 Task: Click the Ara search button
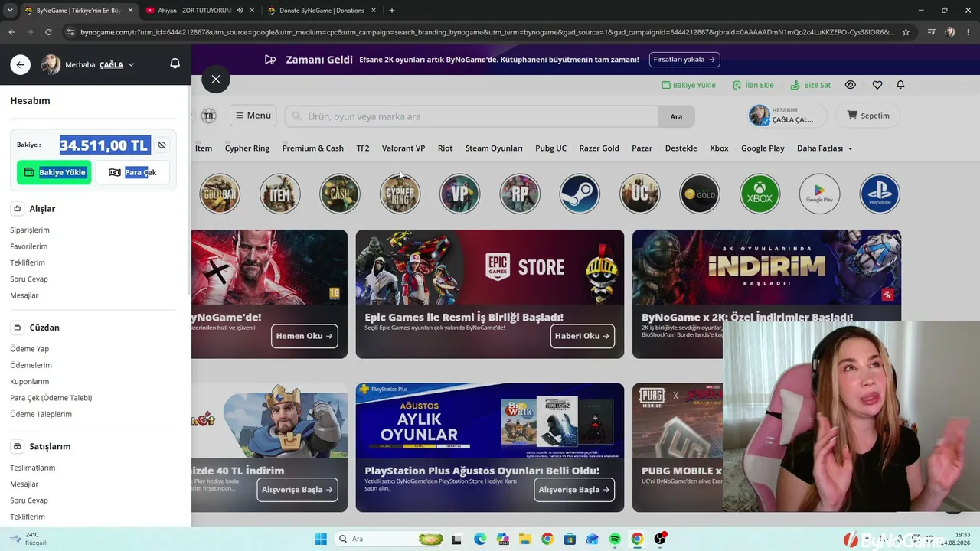pyautogui.click(x=676, y=116)
